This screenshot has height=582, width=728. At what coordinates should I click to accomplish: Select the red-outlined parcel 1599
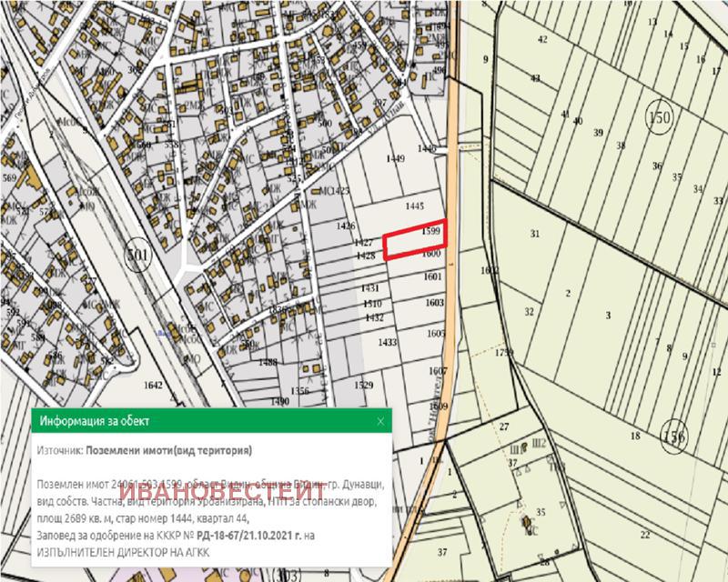point(414,241)
